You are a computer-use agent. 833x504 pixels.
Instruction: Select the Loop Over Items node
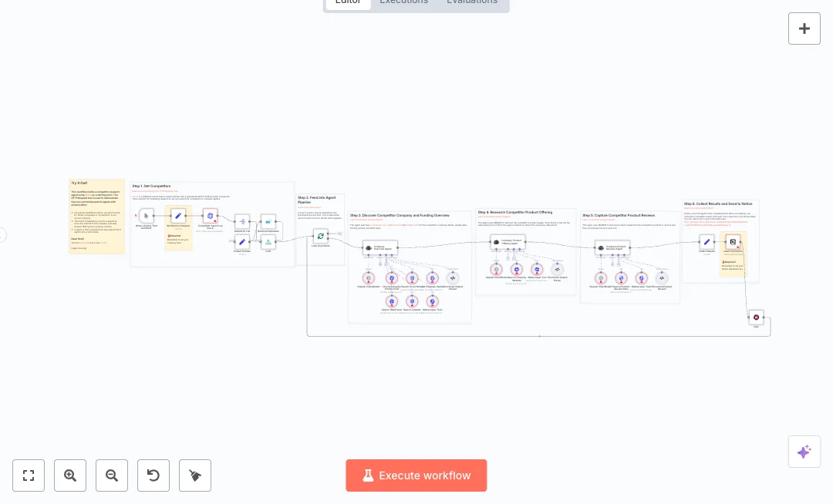pyautogui.click(x=320, y=236)
